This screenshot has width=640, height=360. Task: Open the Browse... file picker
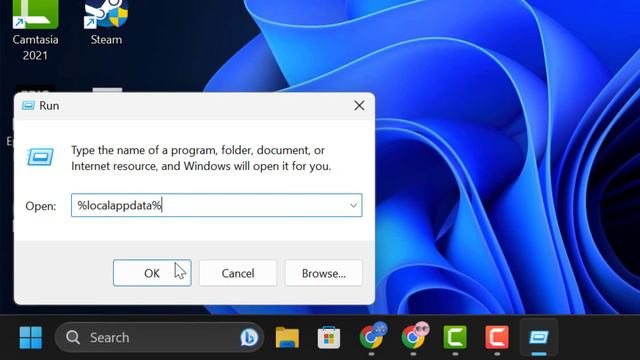coord(324,273)
